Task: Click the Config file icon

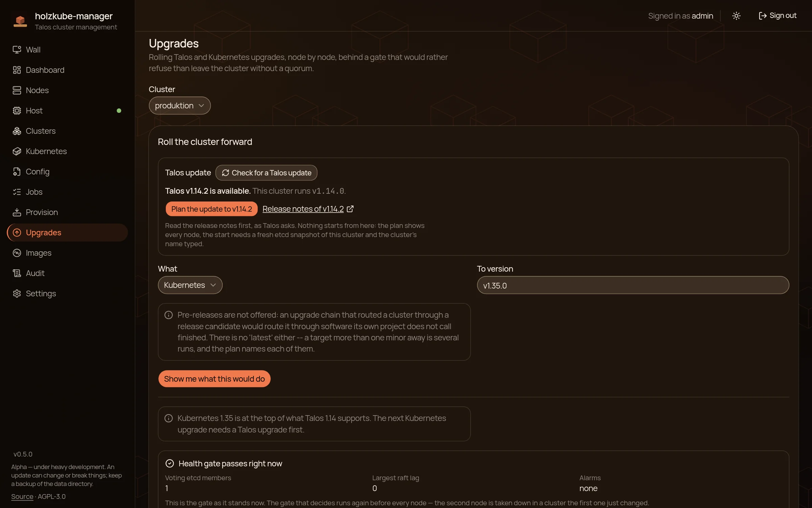Action: [17, 172]
